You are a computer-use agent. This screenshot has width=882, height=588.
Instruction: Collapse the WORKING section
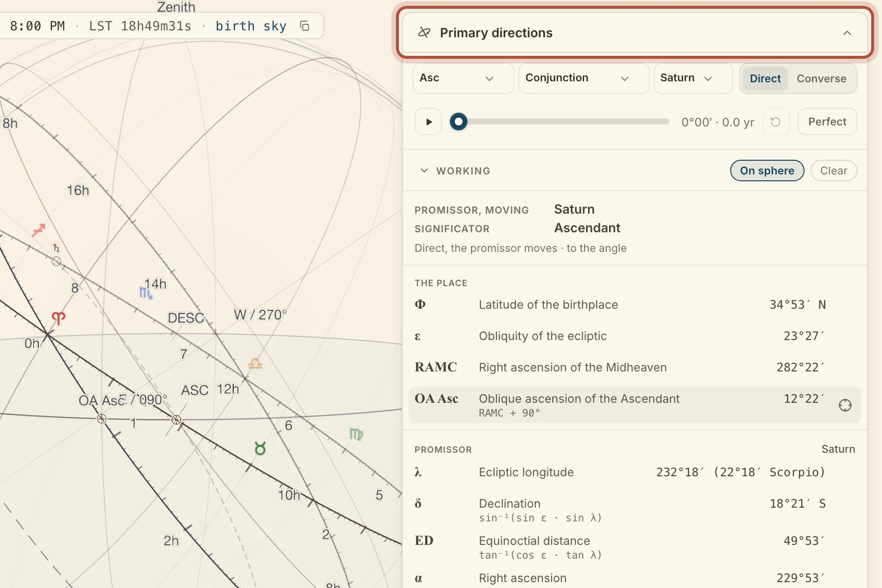424,171
